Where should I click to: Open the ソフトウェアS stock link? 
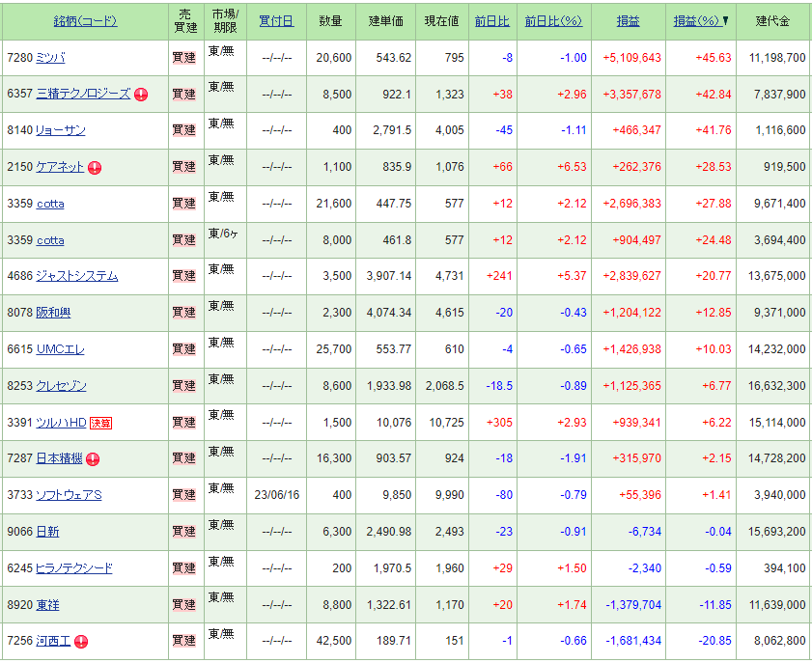[x=69, y=495]
